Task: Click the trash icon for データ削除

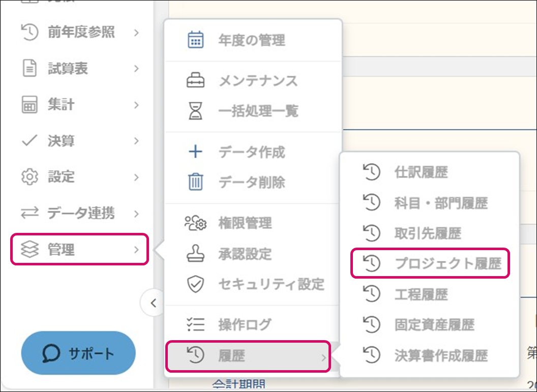Action: (x=196, y=182)
